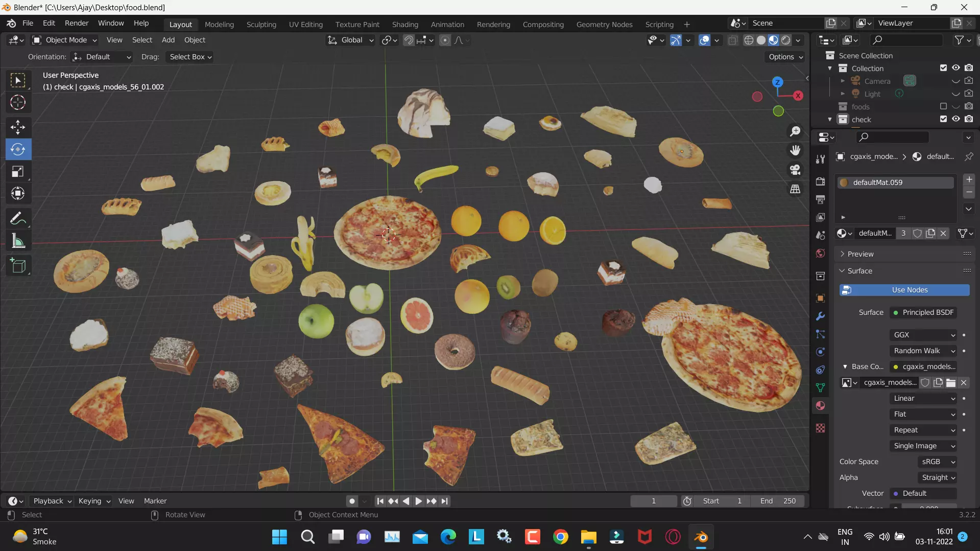The image size is (980, 551).
Task: Switch to the Shading workspace tab
Action: (x=405, y=25)
